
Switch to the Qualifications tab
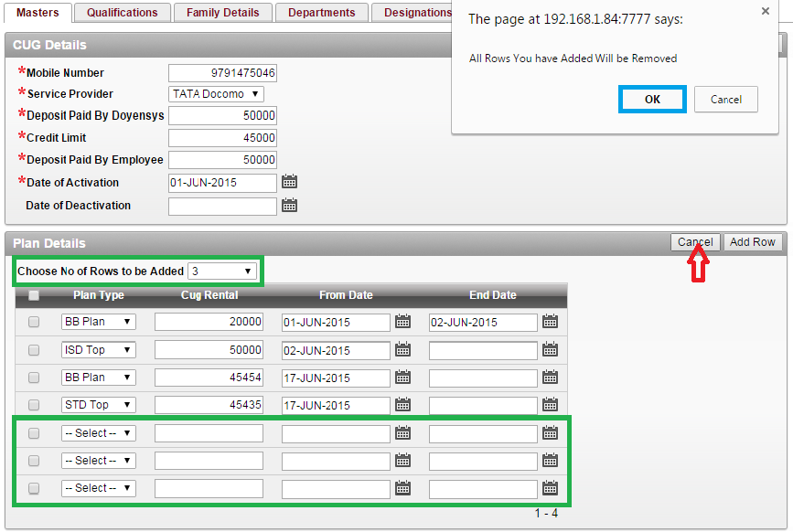point(122,13)
